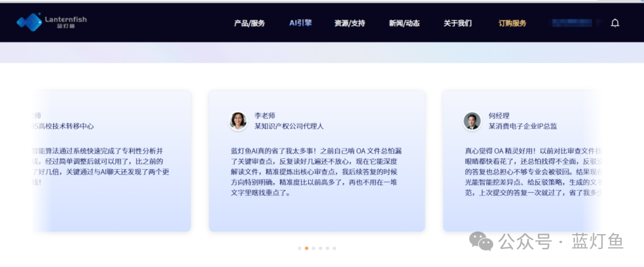644x267 pixels.
Task: Go to fourth carousel slide dot
Action: [x=320, y=248]
